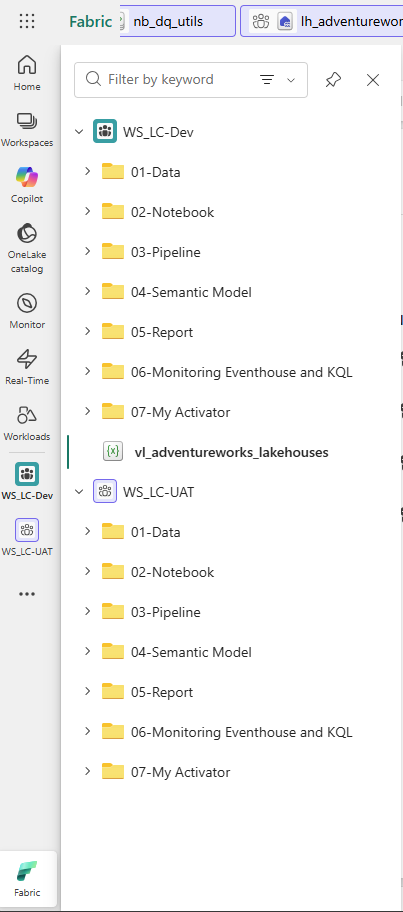403x912 pixels.
Task: Expand 07-My Activator under WS_LC-Dev
Action: click(x=88, y=412)
